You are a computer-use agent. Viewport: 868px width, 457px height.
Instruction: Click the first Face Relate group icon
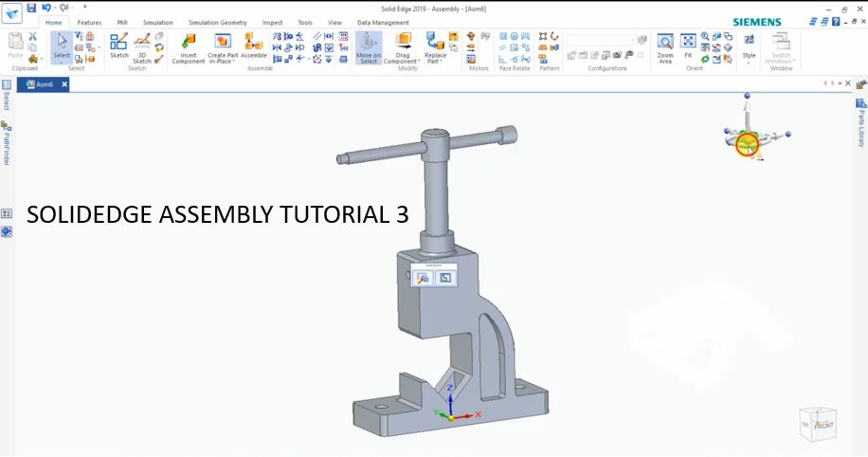coord(502,36)
